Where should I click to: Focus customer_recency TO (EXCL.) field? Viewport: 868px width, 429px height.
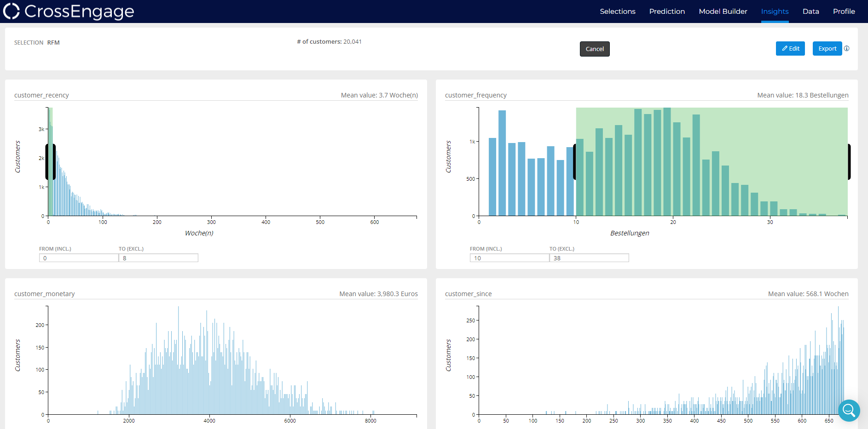coord(158,258)
